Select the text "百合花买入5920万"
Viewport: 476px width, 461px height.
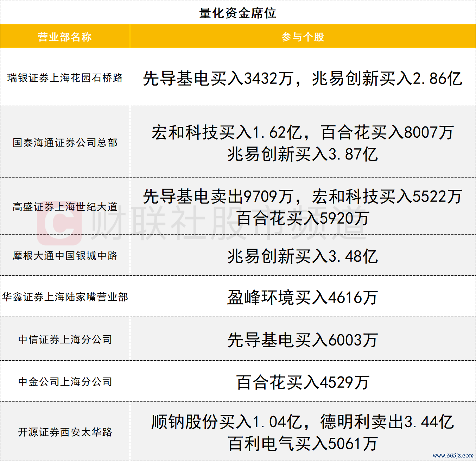303,218
